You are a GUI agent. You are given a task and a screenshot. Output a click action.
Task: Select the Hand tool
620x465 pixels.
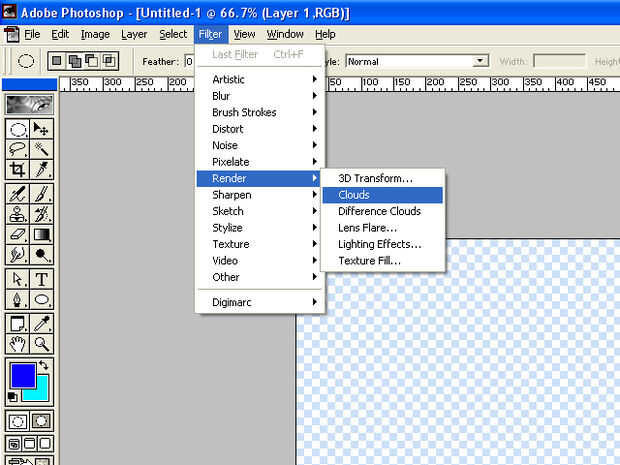(17, 344)
